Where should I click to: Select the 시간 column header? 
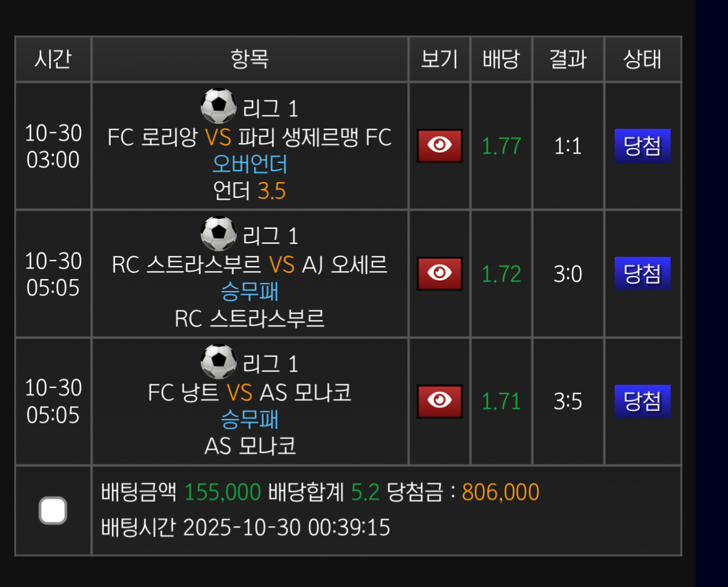coord(53,58)
